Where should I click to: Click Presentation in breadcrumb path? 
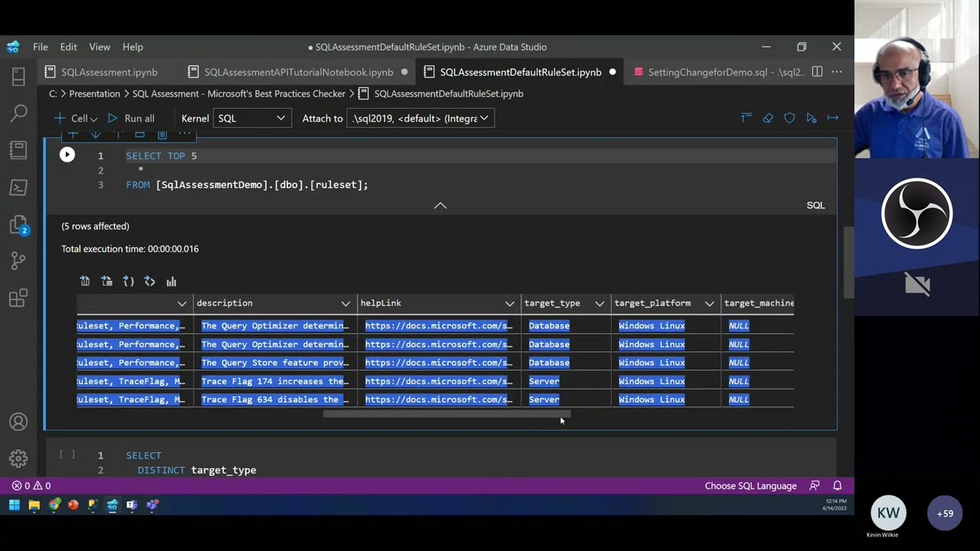tap(94, 93)
